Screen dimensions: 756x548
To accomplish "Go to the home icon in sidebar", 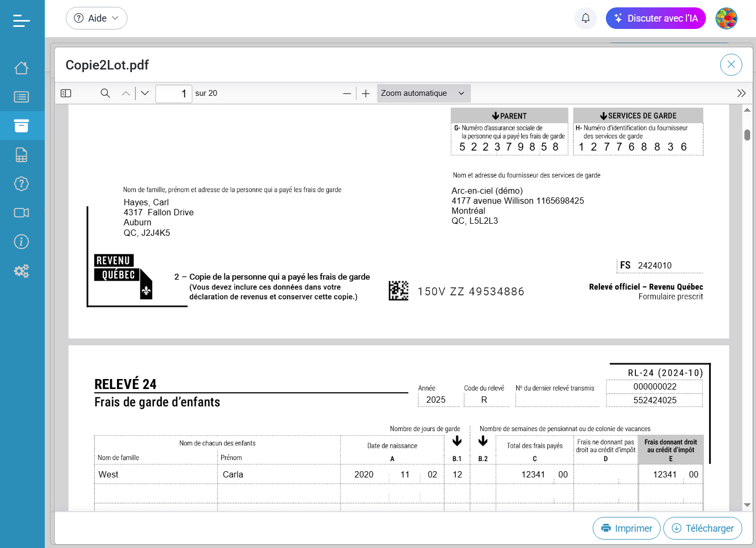I will (x=22, y=68).
